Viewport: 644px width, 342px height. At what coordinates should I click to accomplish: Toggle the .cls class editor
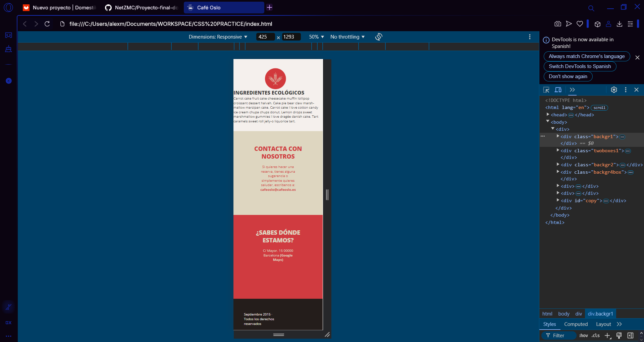pyautogui.click(x=595, y=336)
